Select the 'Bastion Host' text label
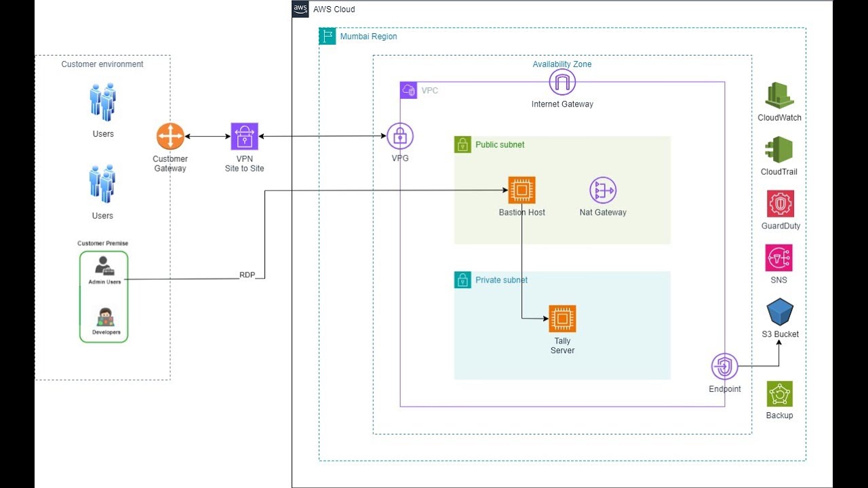Screen dimensions: 868x488 (x=522, y=212)
